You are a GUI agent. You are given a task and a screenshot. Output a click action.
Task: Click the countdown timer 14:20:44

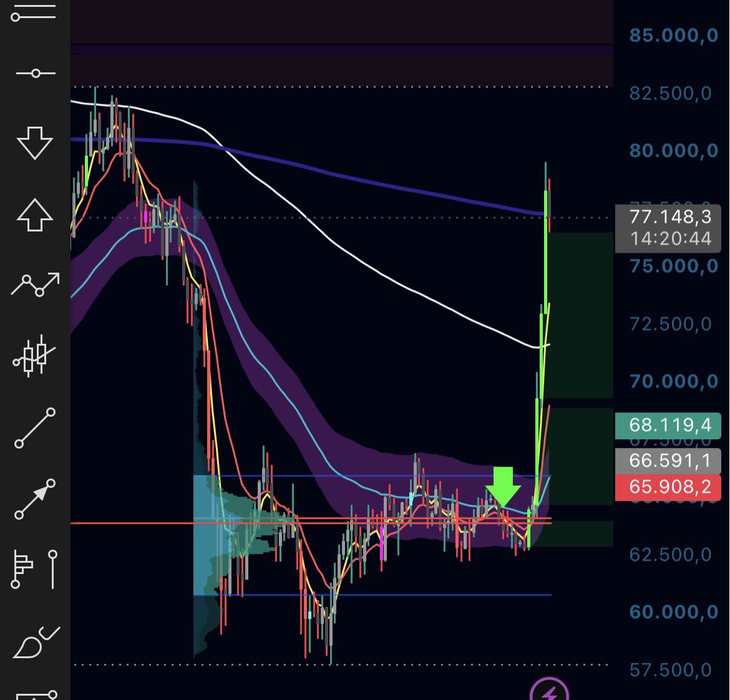click(x=670, y=239)
